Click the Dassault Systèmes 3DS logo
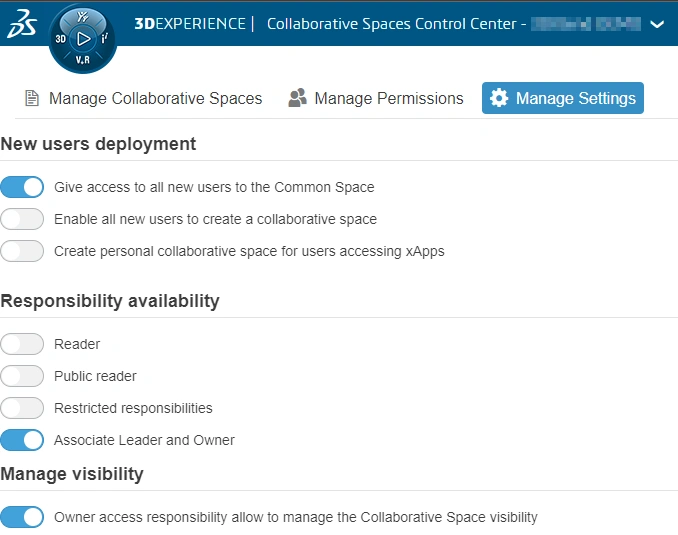The height and width of the screenshot is (535, 678). pyautogui.click(x=22, y=25)
